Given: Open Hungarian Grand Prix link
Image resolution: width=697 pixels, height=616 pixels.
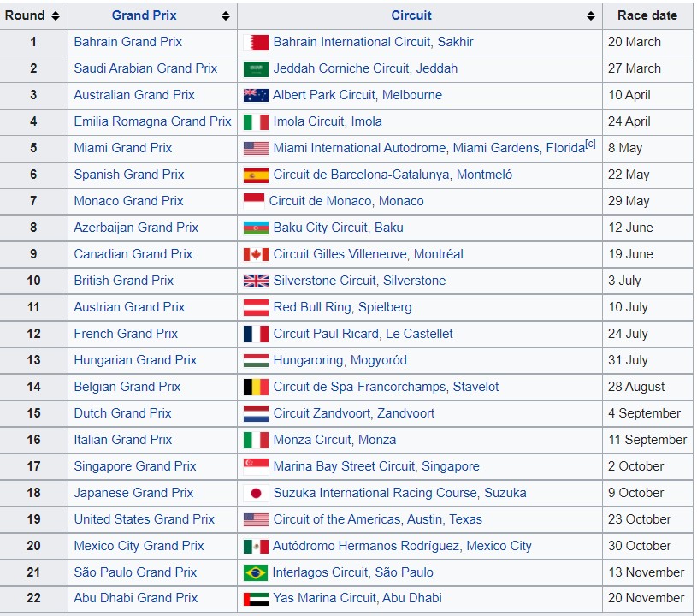Looking at the screenshot, I should 135,360.
